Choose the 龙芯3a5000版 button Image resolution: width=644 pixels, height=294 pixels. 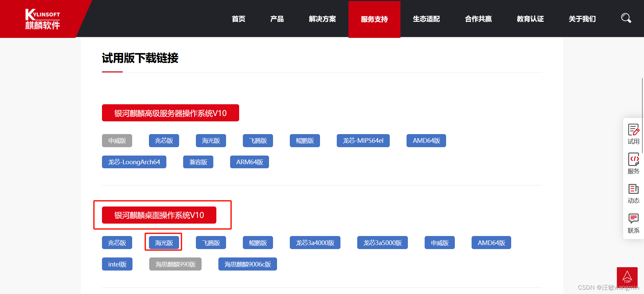(382, 243)
